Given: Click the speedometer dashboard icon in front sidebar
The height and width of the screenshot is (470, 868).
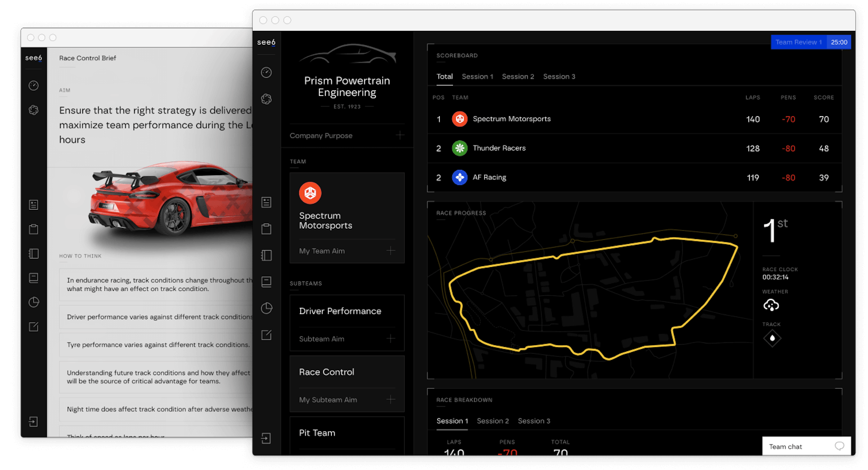Looking at the screenshot, I should (x=266, y=72).
